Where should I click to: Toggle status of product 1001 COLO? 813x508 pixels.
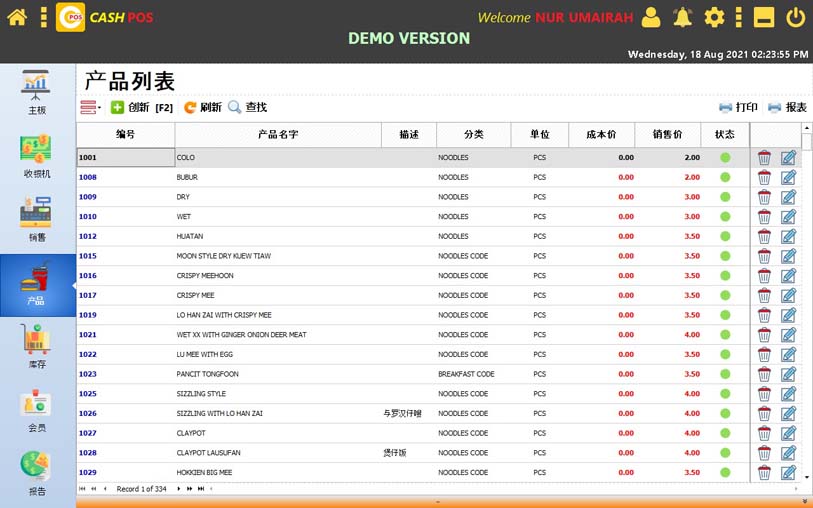(x=725, y=158)
